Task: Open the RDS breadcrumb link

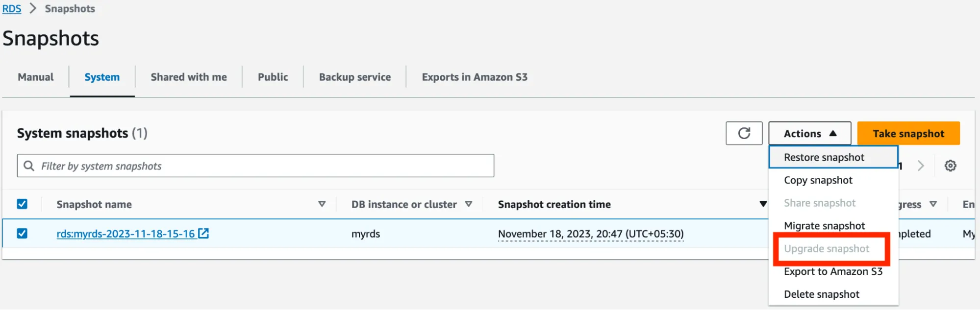Action: pos(11,8)
